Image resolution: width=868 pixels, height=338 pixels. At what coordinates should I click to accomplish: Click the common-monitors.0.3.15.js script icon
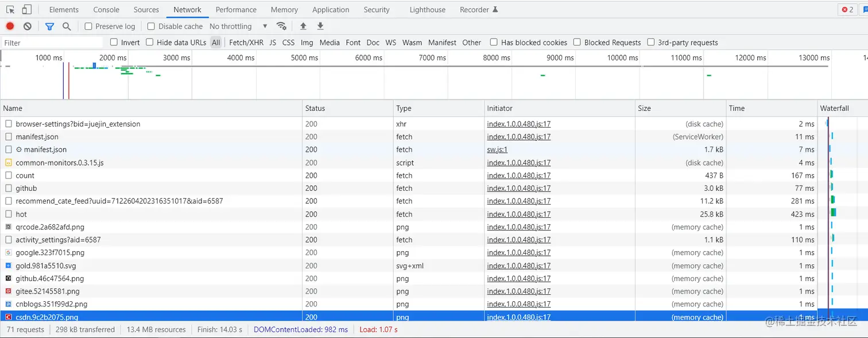pos(8,163)
